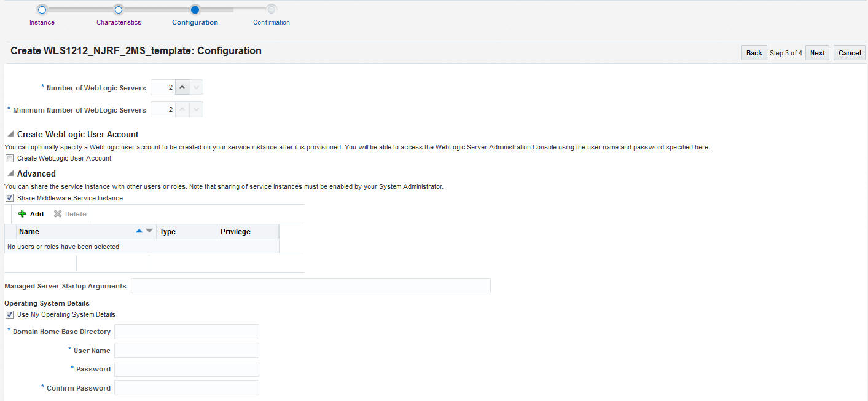Click the Back button
The width and height of the screenshot is (868, 401).
pos(754,53)
